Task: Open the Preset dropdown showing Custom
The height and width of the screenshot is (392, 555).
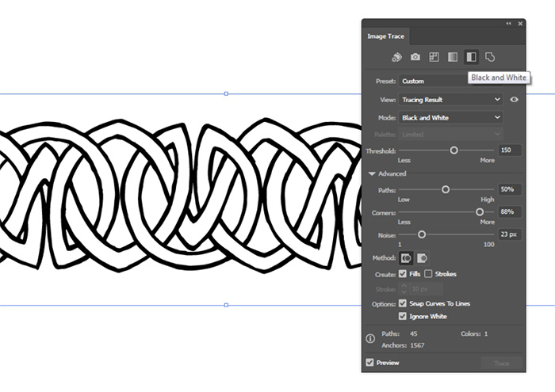Action: (450, 81)
